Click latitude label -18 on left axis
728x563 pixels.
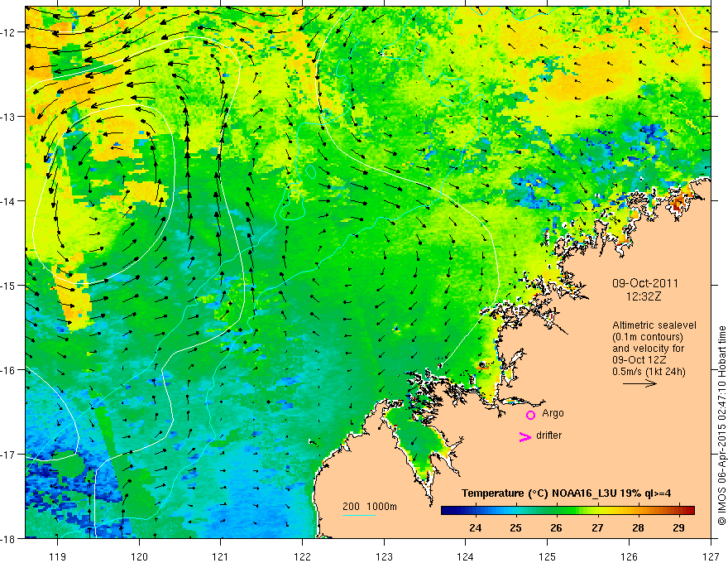(10, 538)
